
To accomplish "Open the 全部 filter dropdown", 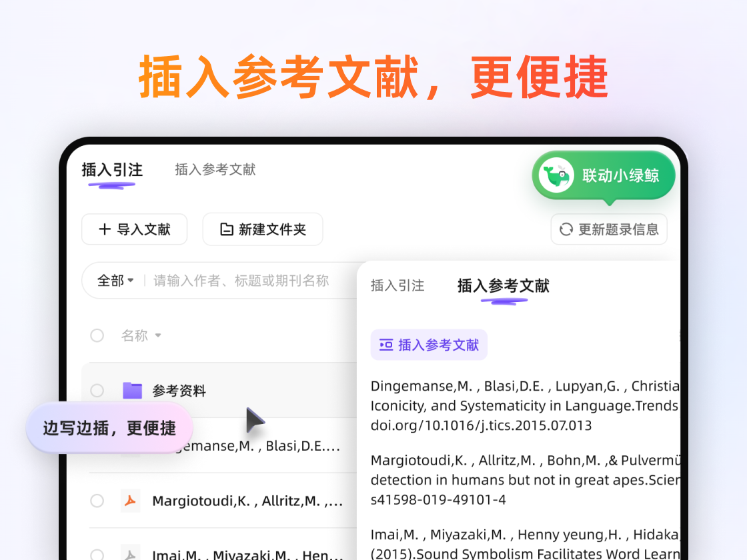I will pos(114,281).
